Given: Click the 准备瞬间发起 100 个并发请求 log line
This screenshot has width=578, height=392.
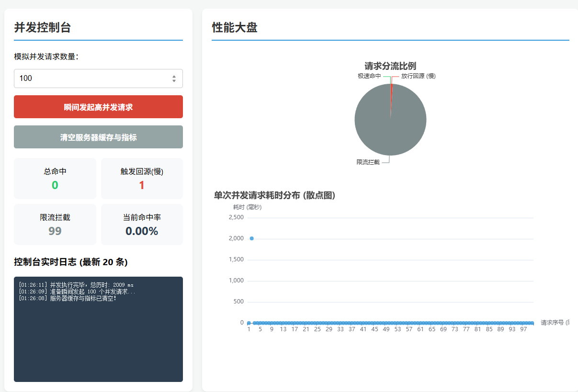Looking at the screenshot, I should [x=77, y=291].
